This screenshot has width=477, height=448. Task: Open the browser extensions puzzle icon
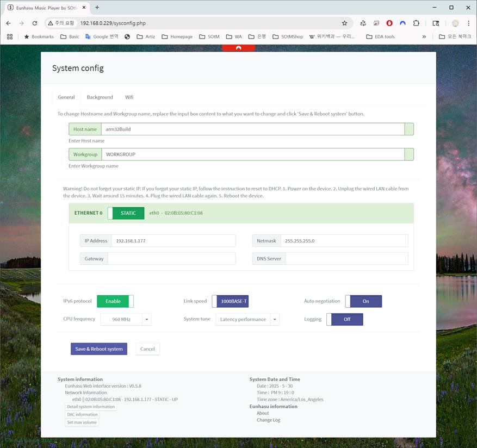tap(416, 23)
